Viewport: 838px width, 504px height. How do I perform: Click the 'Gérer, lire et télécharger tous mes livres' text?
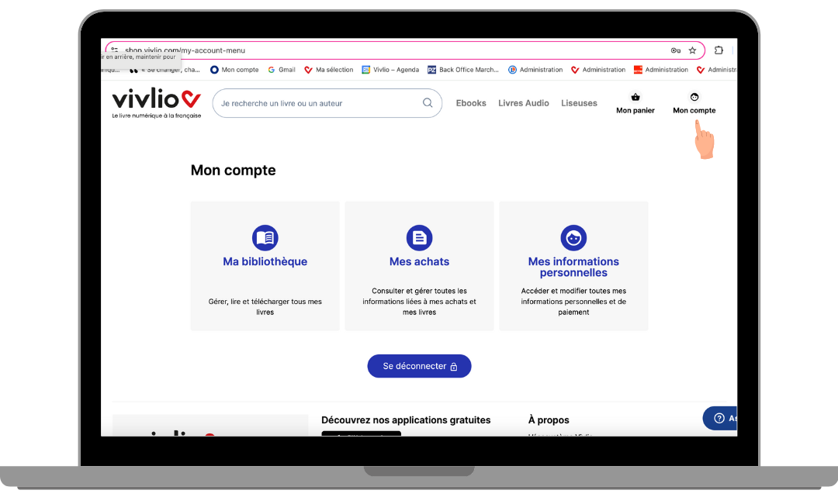[x=265, y=306]
